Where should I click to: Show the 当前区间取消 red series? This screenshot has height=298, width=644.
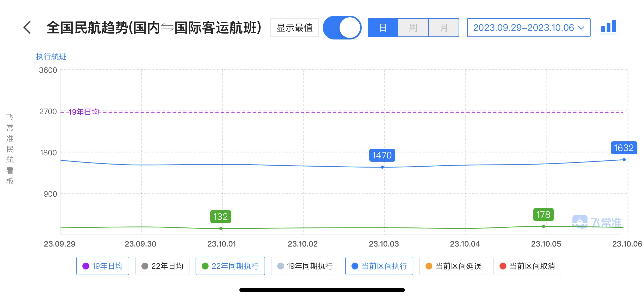527,266
